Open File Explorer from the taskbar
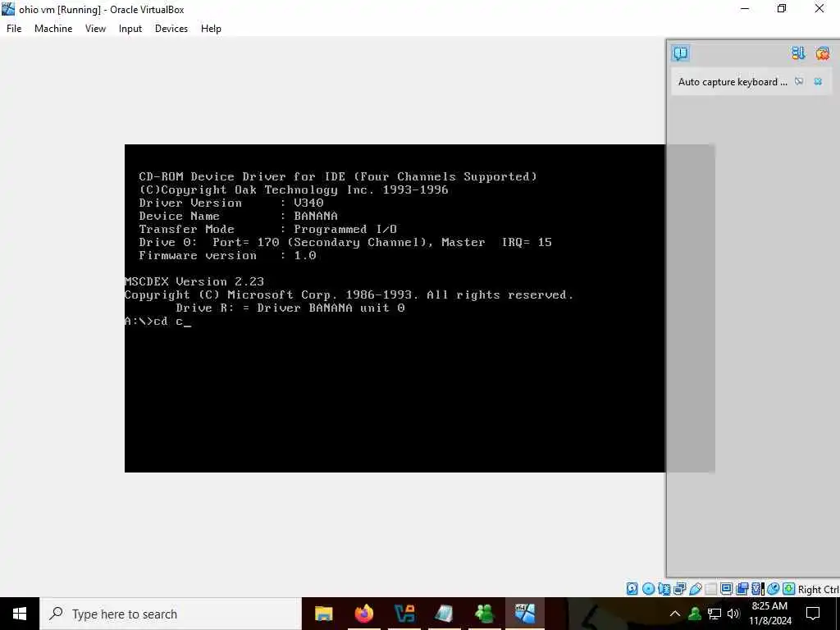 pos(323,614)
